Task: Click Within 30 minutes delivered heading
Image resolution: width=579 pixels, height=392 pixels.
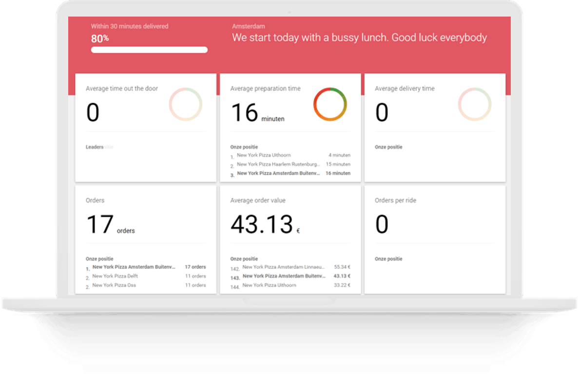Action: pyautogui.click(x=130, y=26)
